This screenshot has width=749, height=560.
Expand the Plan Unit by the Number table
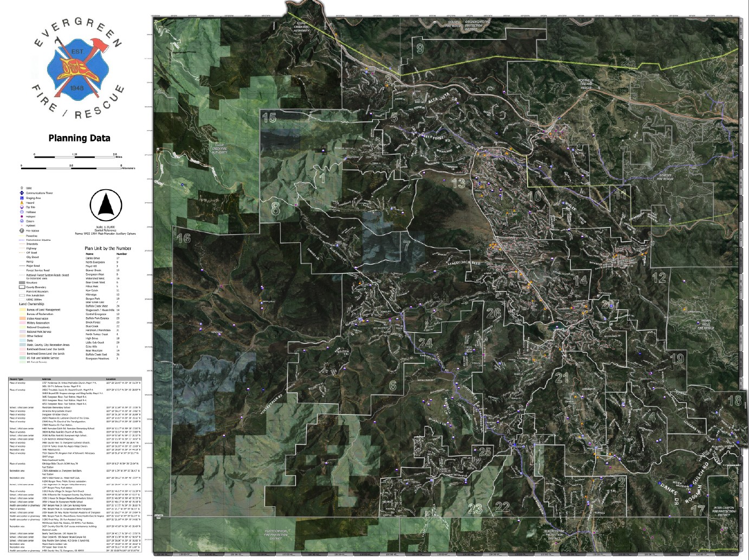click(108, 248)
